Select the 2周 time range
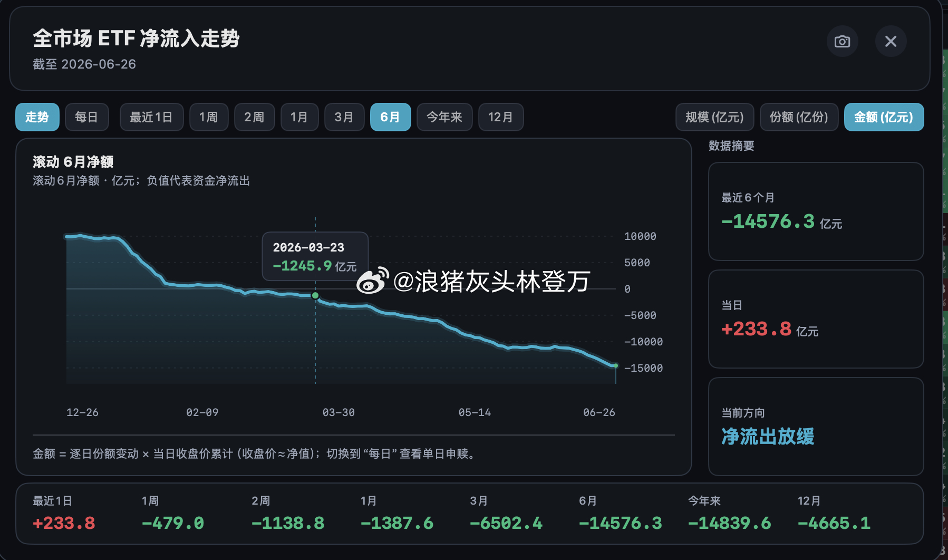Viewport: 948px width, 560px height. click(x=254, y=117)
